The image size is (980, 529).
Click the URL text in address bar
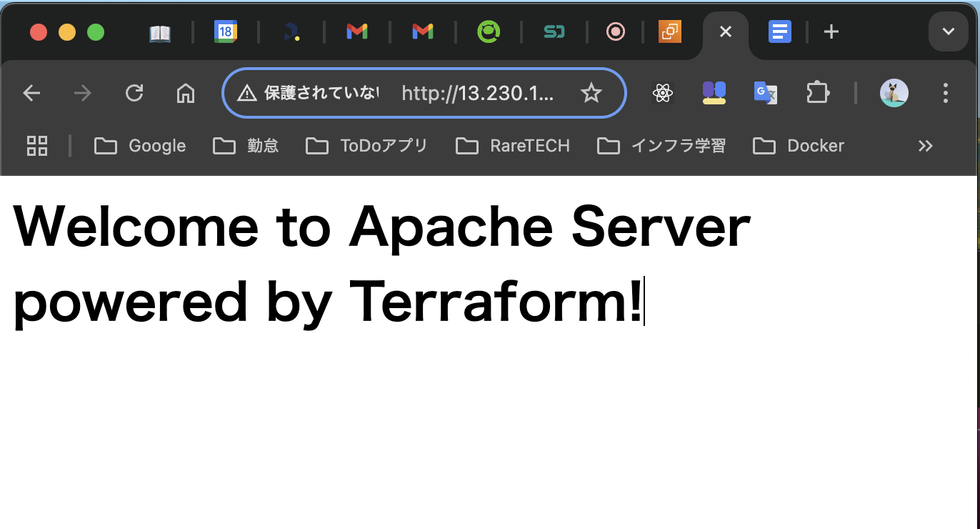[478, 93]
